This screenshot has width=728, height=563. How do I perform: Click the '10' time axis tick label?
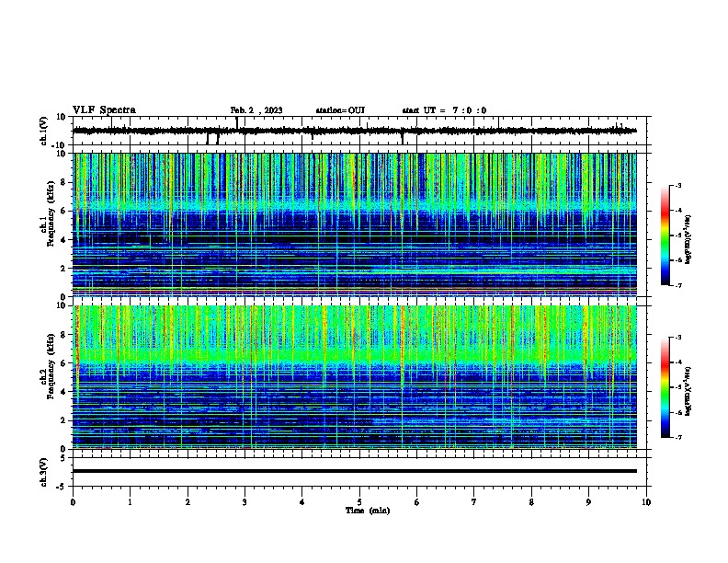tap(646, 502)
